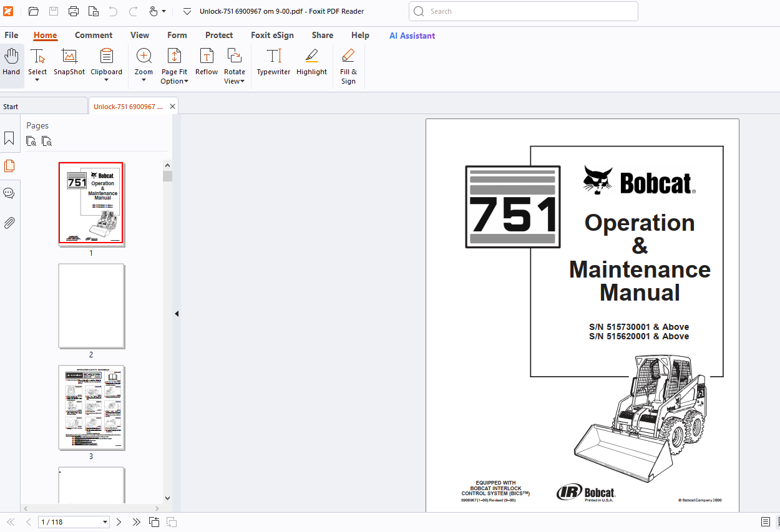Viewport: 780px width, 532px height.
Task: Go to next page arrow
Action: (119, 522)
